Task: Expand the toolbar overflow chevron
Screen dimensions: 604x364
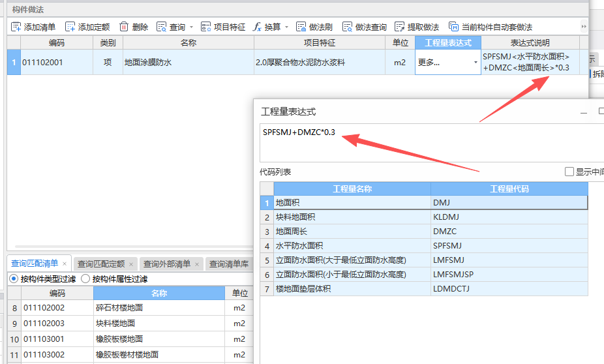Action: point(584,27)
